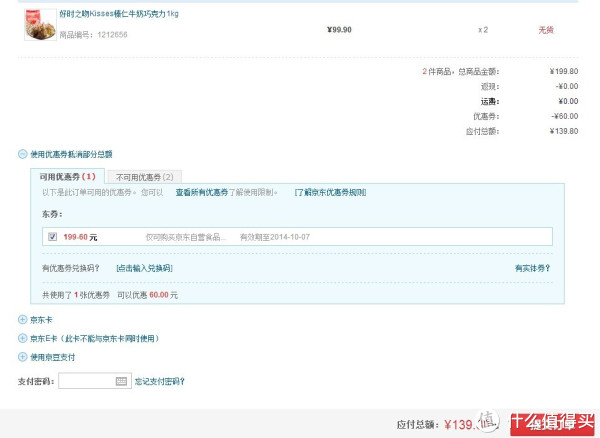This screenshot has height=438, width=600.
Task: Select the payable total ¥139.80 in summary
Action: point(564,131)
